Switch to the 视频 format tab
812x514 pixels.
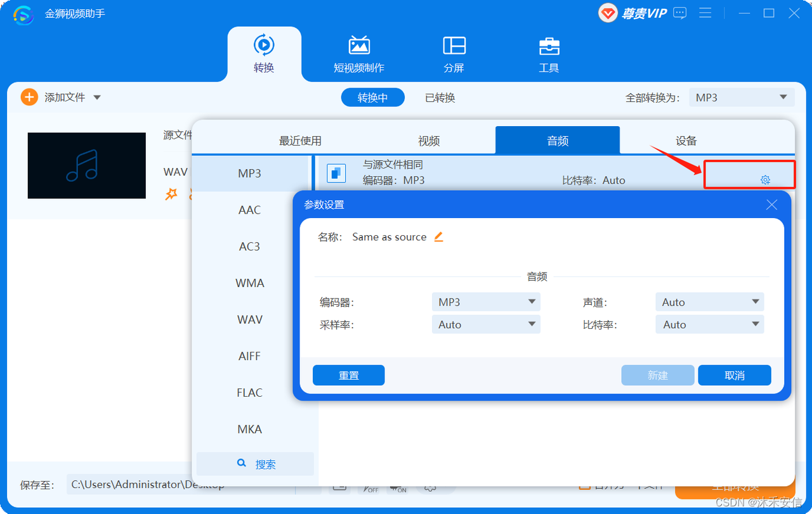coord(429,141)
